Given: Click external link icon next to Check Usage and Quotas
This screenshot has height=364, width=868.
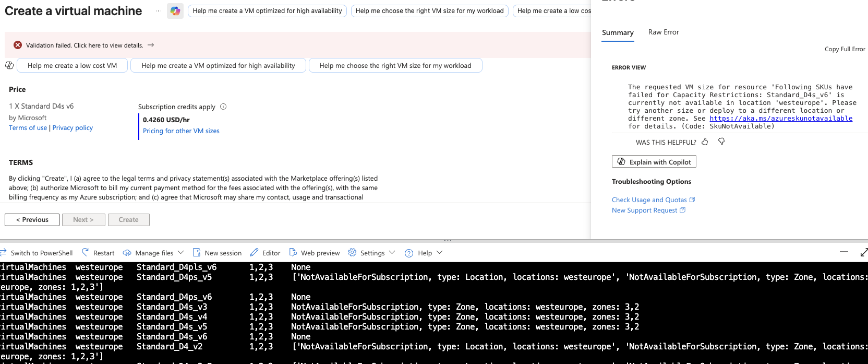Looking at the screenshot, I should tap(692, 199).
